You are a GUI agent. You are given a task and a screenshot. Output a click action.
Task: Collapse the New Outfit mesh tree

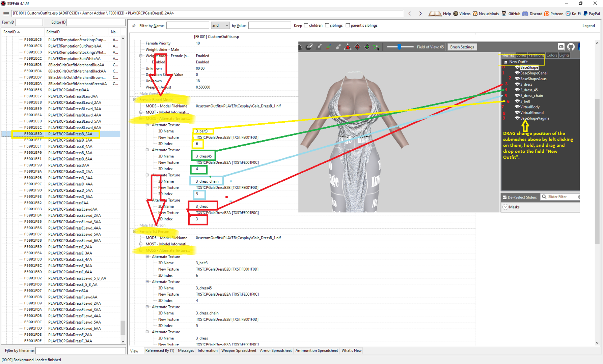pyautogui.click(x=505, y=62)
